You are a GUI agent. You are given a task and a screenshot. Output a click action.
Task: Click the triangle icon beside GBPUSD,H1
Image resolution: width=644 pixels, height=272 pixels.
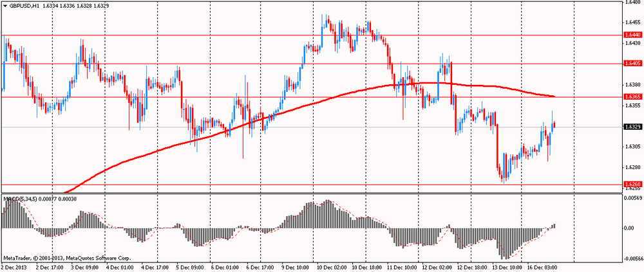[5, 7]
